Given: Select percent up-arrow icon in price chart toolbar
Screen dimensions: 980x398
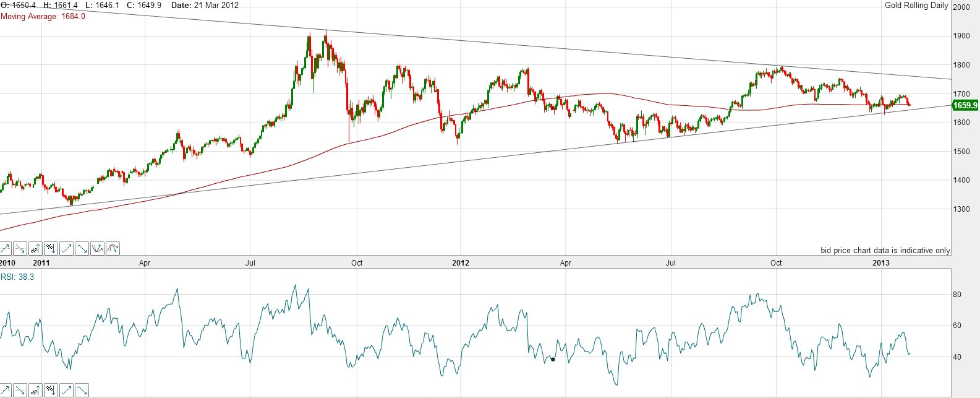Looking at the screenshot, I should click(35, 249).
